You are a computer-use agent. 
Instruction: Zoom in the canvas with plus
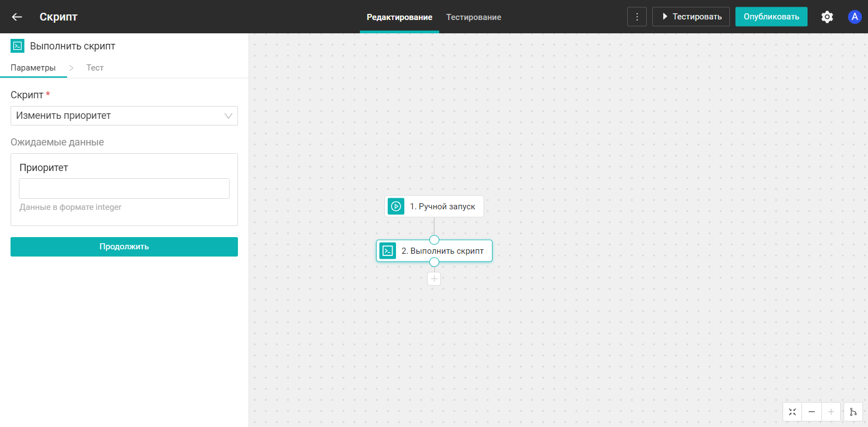click(830, 412)
